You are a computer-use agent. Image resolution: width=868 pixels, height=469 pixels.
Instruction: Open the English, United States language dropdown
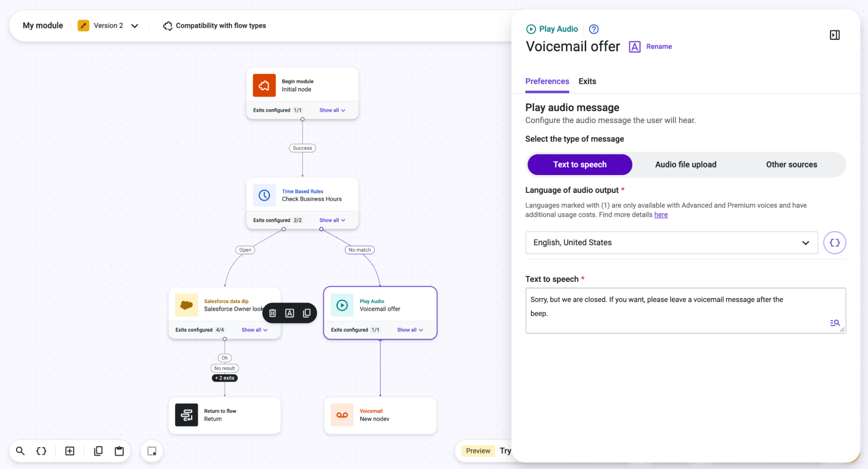click(671, 242)
